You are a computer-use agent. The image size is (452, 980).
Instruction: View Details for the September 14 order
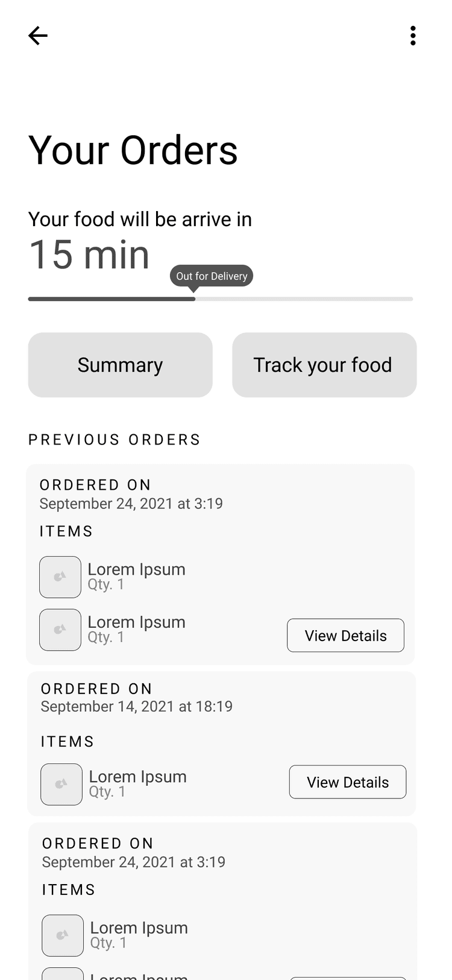point(348,782)
